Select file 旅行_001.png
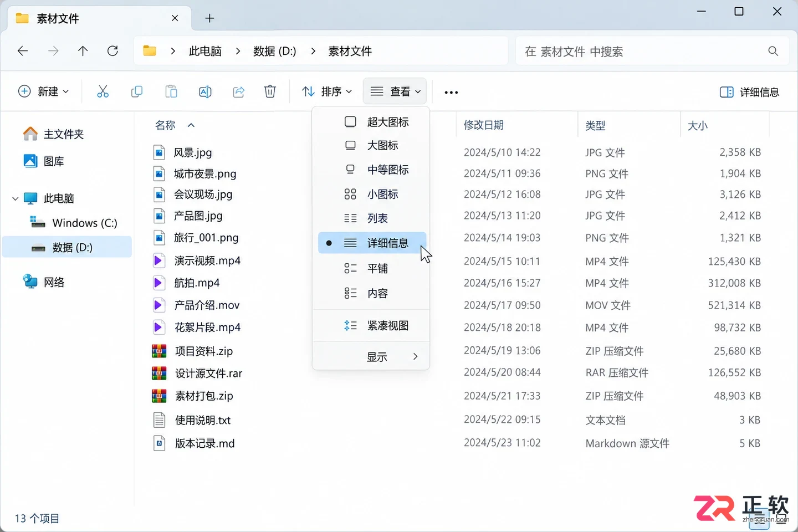Image resolution: width=798 pixels, height=532 pixels. pos(206,238)
